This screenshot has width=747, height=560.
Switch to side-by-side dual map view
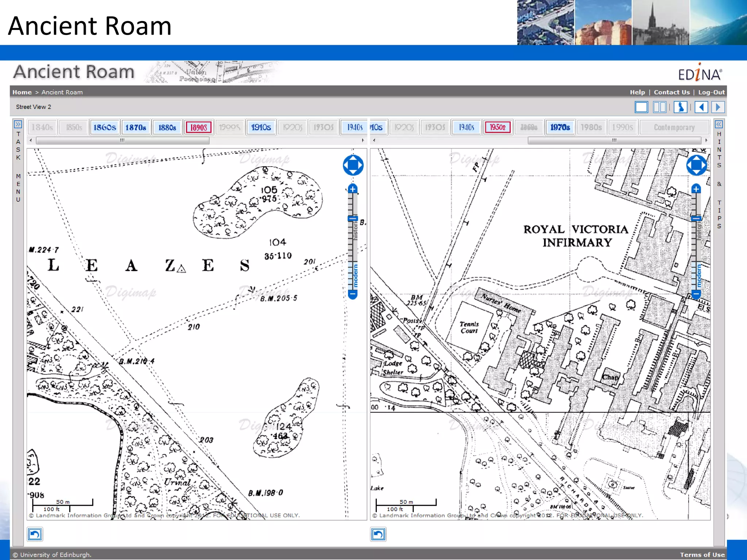coord(659,107)
